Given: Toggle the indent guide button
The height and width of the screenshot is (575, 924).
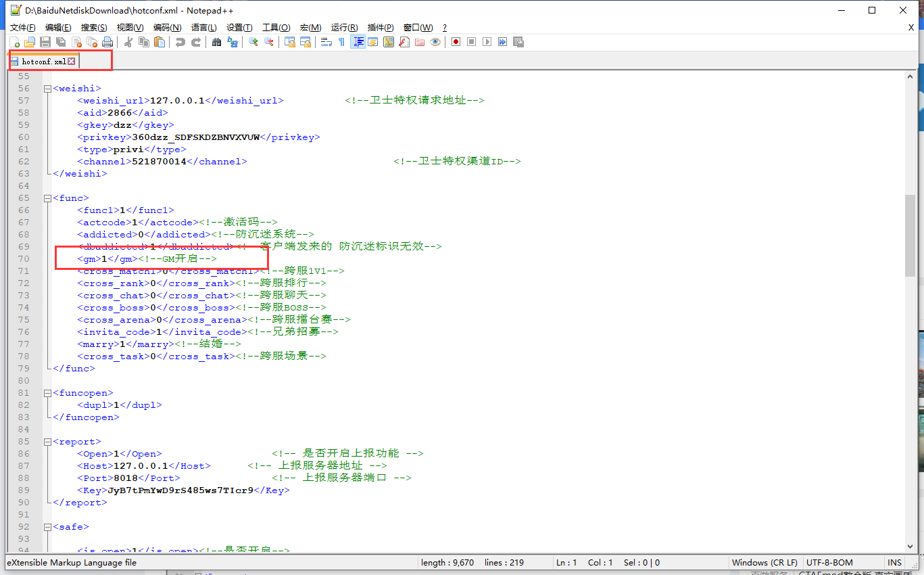Looking at the screenshot, I should coord(358,42).
